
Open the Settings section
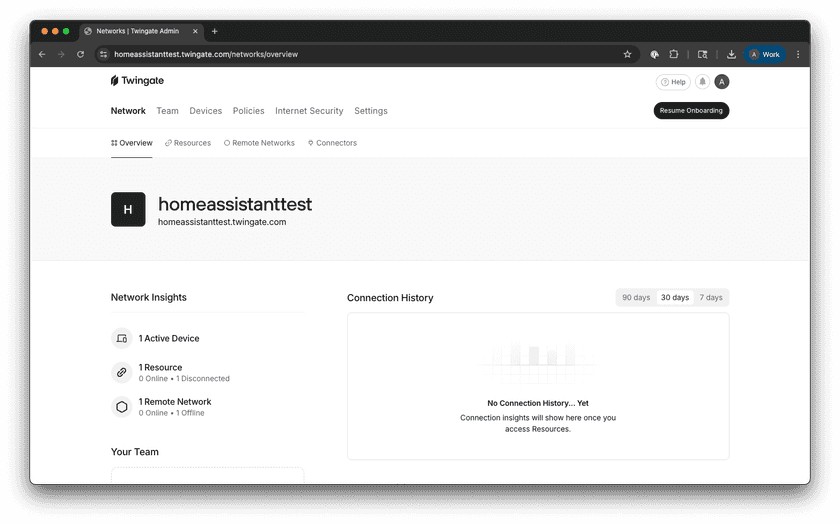click(371, 111)
